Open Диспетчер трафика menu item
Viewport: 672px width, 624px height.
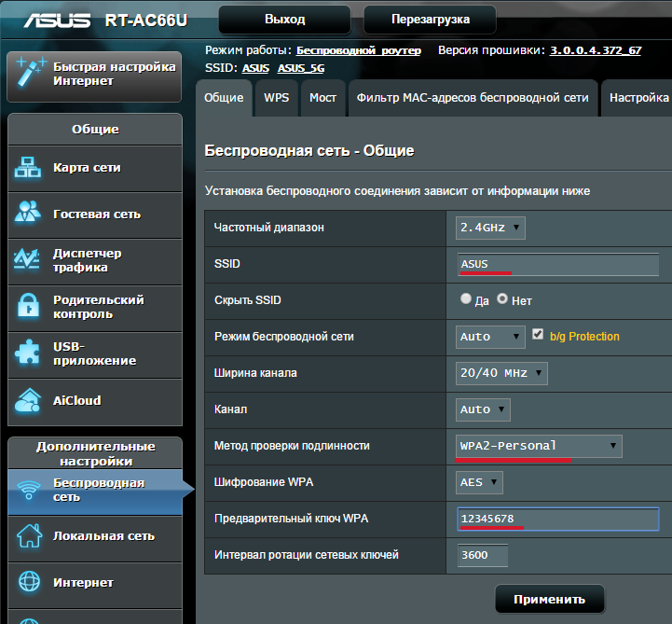(x=95, y=261)
